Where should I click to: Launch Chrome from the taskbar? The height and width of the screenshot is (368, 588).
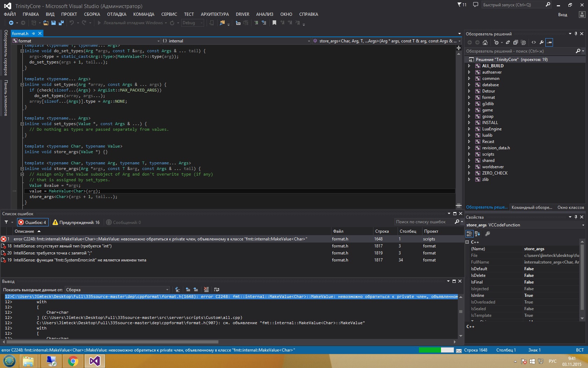[x=73, y=361]
